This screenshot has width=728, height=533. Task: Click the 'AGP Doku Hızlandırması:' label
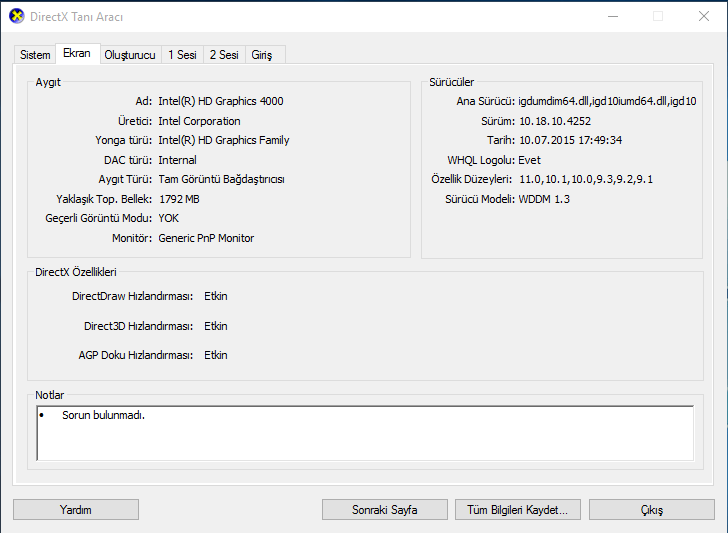pyautogui.click(x=136, y=355)
